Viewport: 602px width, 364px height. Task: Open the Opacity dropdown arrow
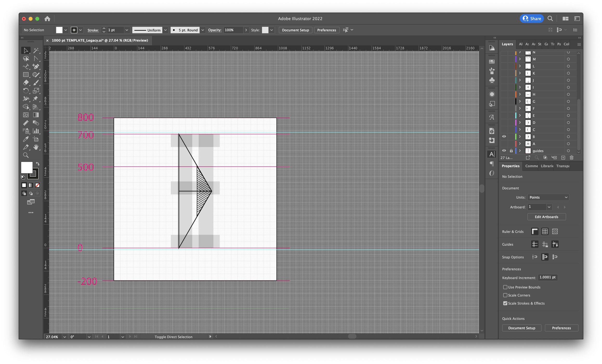[246, 30]
